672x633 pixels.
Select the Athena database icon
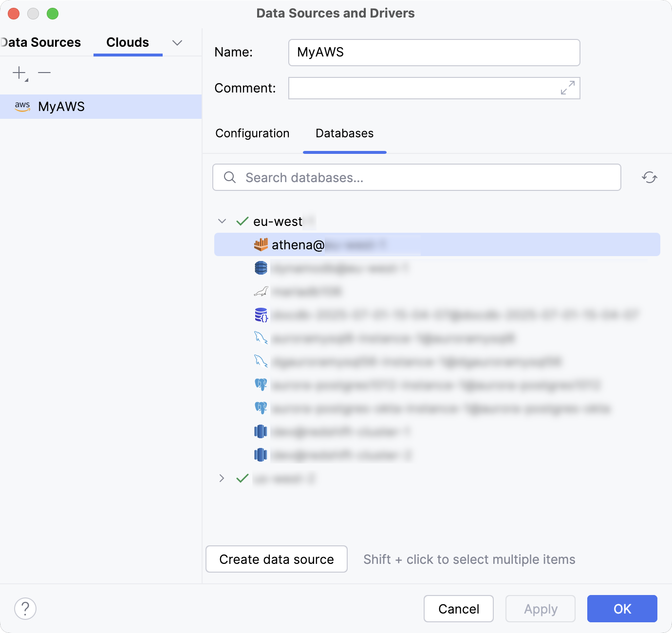261,244
